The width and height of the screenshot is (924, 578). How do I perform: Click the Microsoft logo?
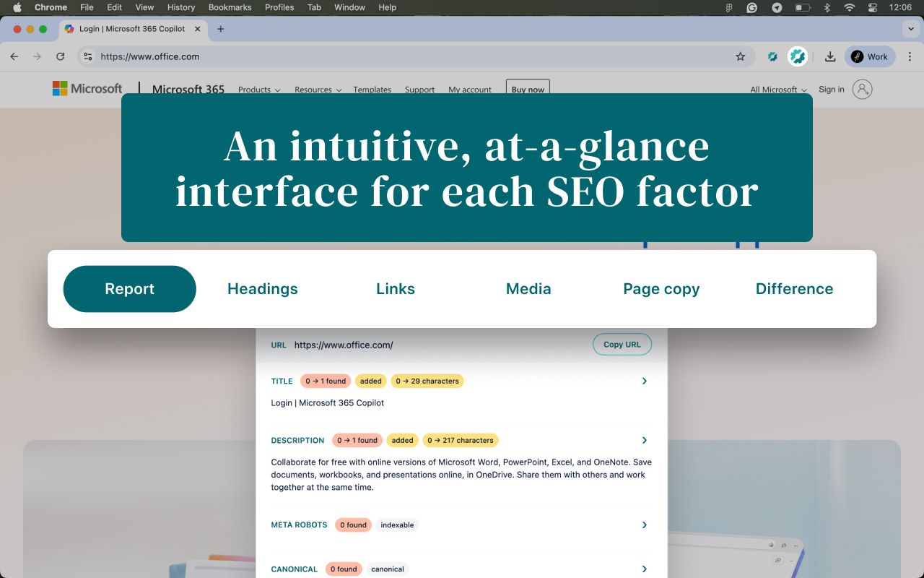(87, 89)
